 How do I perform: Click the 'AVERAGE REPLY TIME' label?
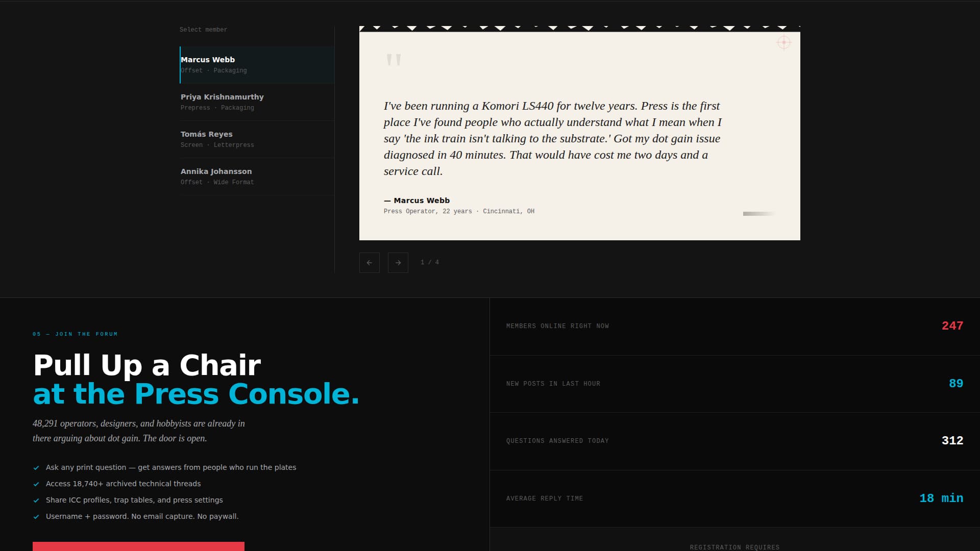pyautogui.click(x=545, y=498)
